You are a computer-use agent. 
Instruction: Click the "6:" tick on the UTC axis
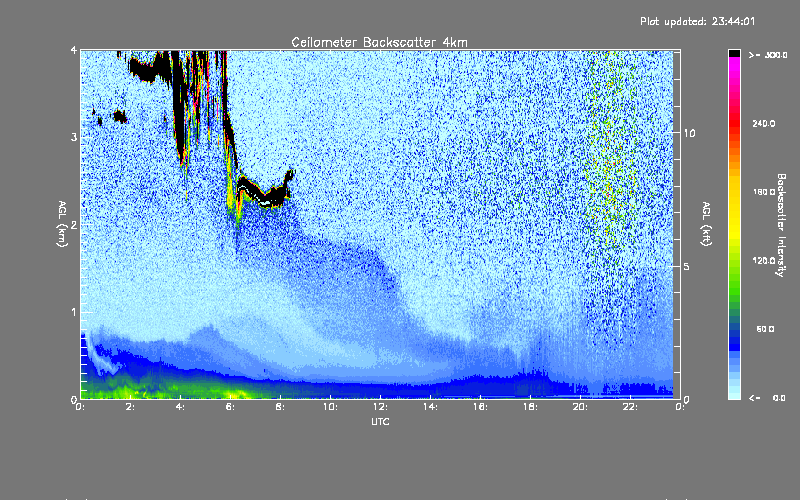click(x=231, y=407)
